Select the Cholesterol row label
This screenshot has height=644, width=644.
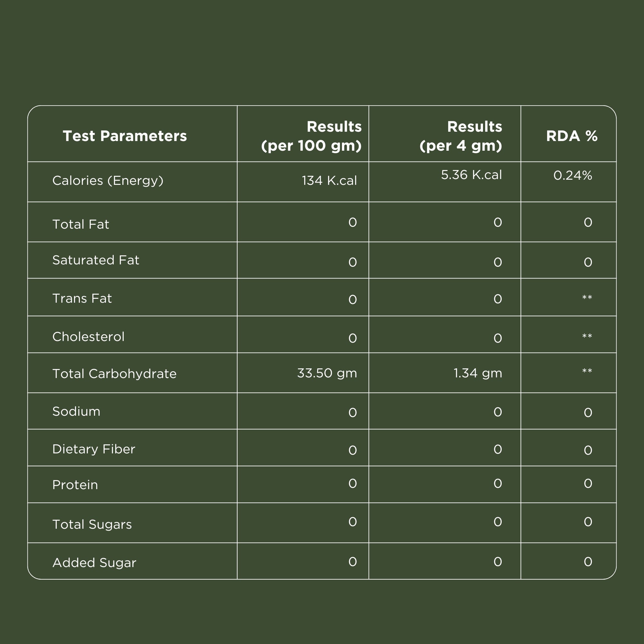pos(88,337)
